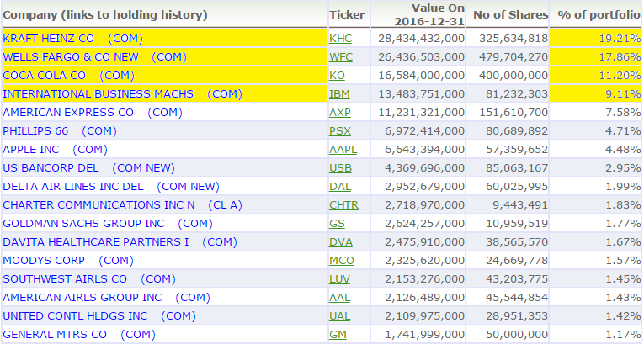This screenshot has width=644, height=344.
Task: Open Southwest Airls Co company link
Action: coord(88,279)
